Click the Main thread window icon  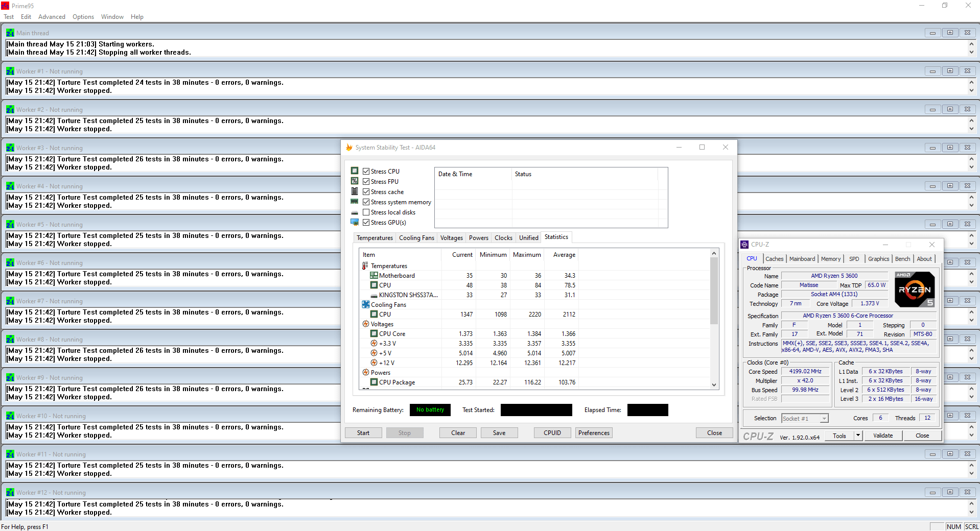click(10, 33)
